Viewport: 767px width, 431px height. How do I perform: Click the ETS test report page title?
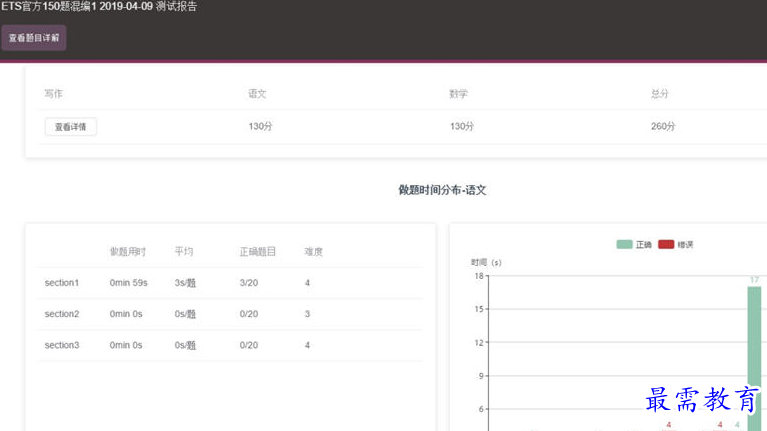coord(99,7)
